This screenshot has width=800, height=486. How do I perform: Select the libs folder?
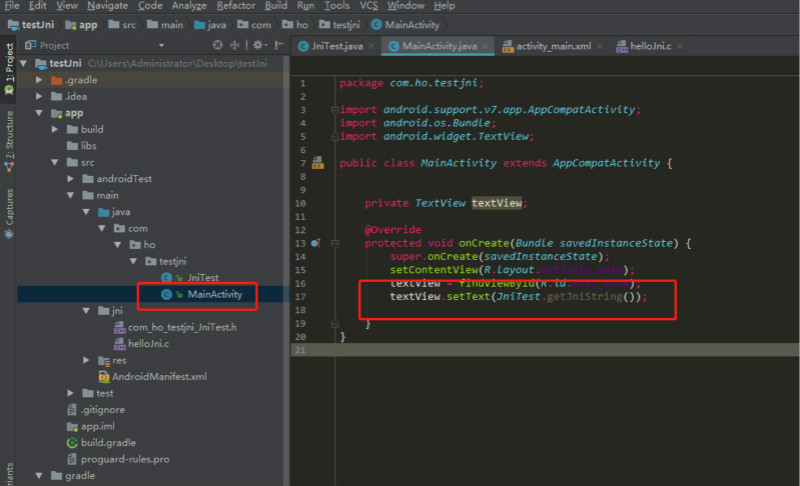coord(82,146)
